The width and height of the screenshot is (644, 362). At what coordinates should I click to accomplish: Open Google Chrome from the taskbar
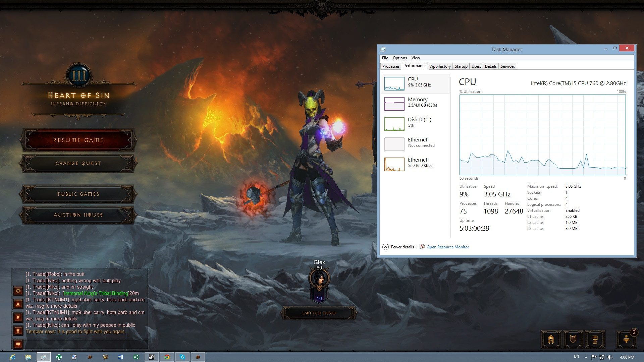tap(167, 357)
